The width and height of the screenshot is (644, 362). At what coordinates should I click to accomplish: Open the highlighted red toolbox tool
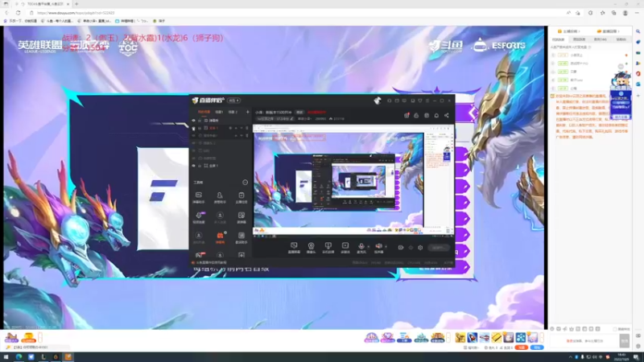pos(220,237)
